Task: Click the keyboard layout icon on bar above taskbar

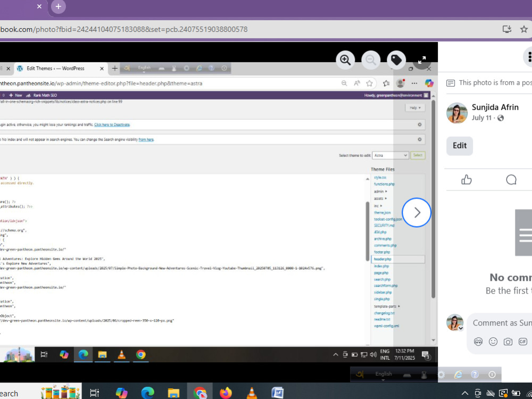Action: coord(407,375)
